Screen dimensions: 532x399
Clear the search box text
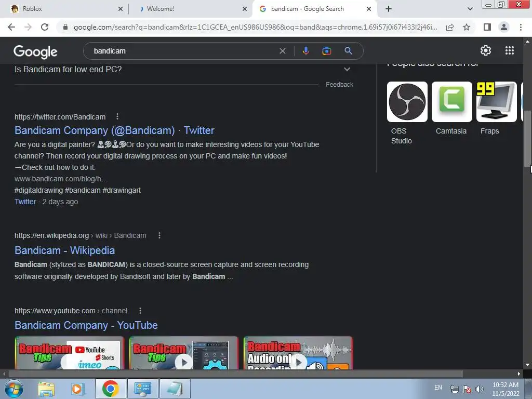pyautogui.click(x=283, y=51)
